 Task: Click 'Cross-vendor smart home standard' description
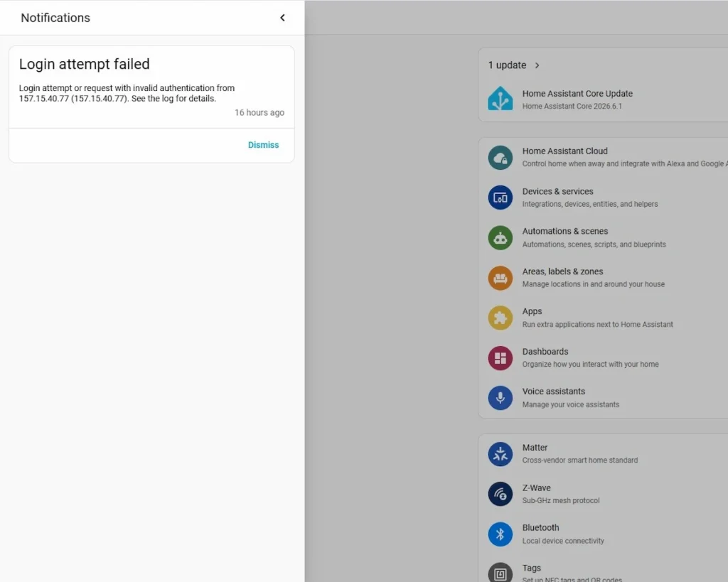click(x=580, y=460)
